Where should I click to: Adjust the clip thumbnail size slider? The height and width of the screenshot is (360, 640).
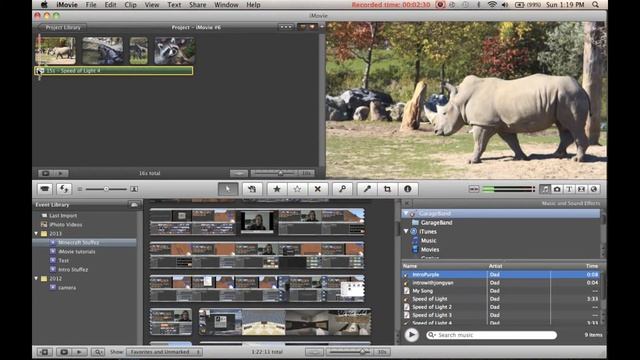pyautogui.click(x=106, y=189)
